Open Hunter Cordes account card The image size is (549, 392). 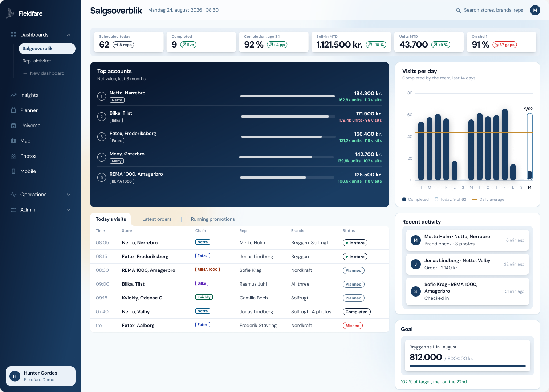click(x=41, y=376)
